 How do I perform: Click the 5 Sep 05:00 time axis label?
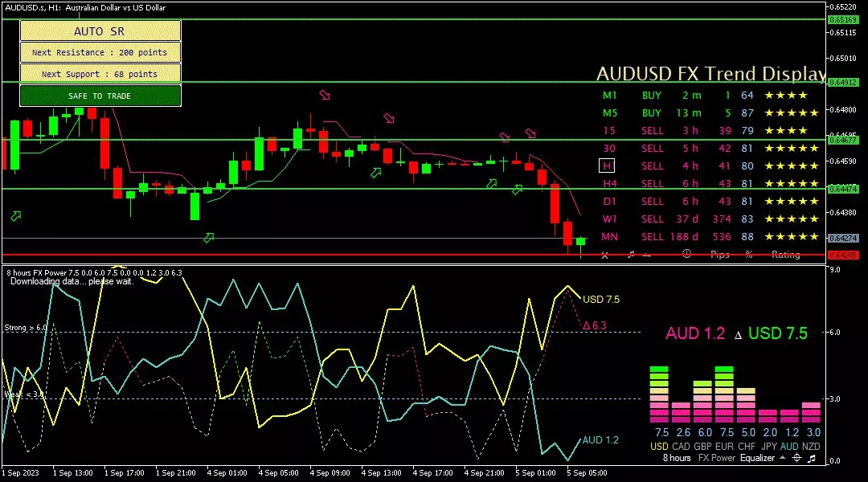pos(587,472)
